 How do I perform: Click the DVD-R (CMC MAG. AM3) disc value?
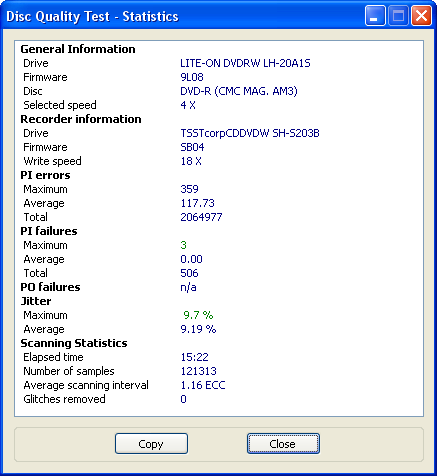point(239,91)
